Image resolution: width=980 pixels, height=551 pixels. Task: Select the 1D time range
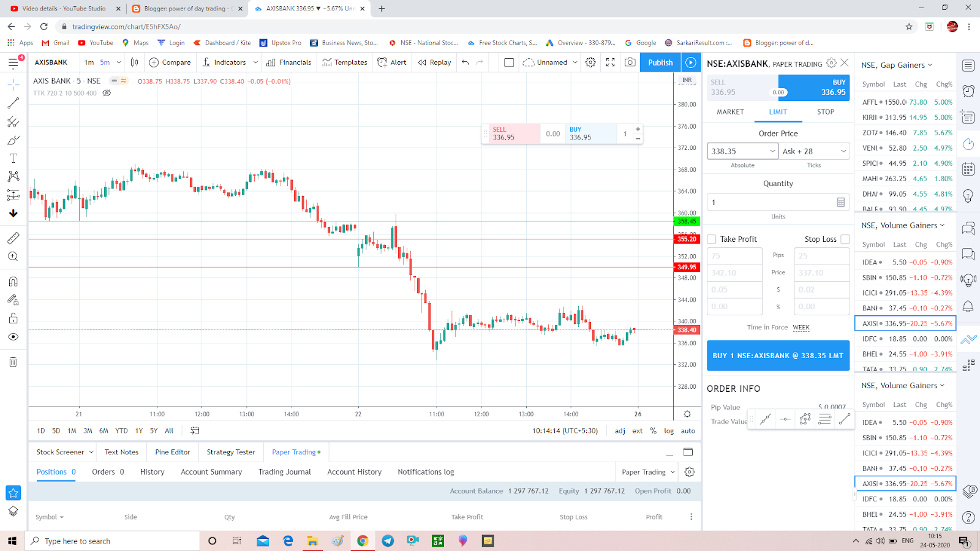pos(41,431)
